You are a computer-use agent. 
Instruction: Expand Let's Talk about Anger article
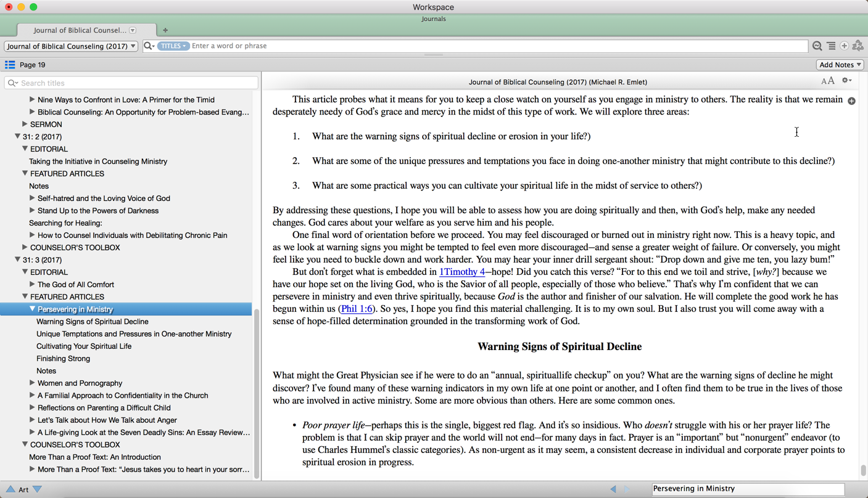[32, 420]
